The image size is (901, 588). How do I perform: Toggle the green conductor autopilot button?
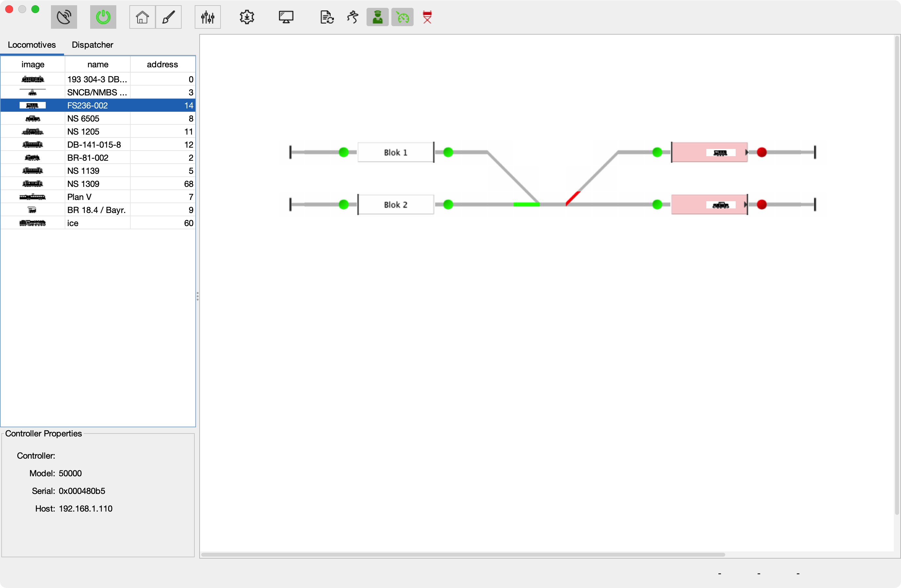tap(377, 17)
